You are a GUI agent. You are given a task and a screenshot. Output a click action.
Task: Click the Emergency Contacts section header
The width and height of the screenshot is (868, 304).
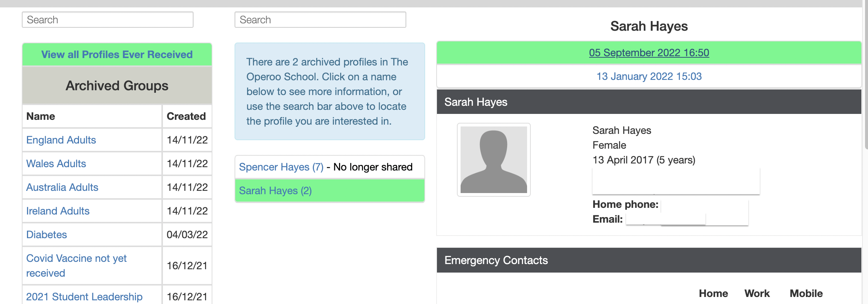[649, 260]
